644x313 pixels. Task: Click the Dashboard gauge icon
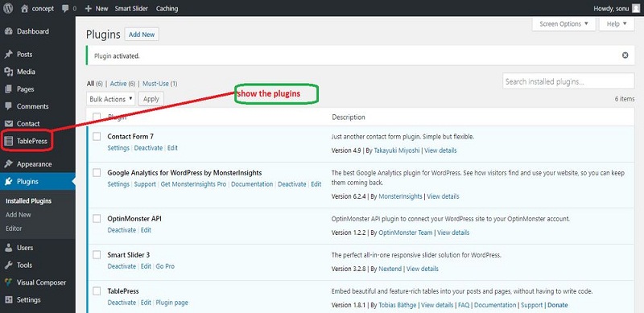(x=9, y=31)
